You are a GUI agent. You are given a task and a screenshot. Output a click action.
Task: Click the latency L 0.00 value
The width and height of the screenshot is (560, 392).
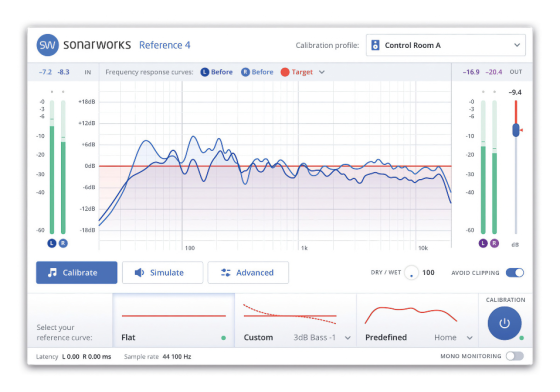click(71, 357)
